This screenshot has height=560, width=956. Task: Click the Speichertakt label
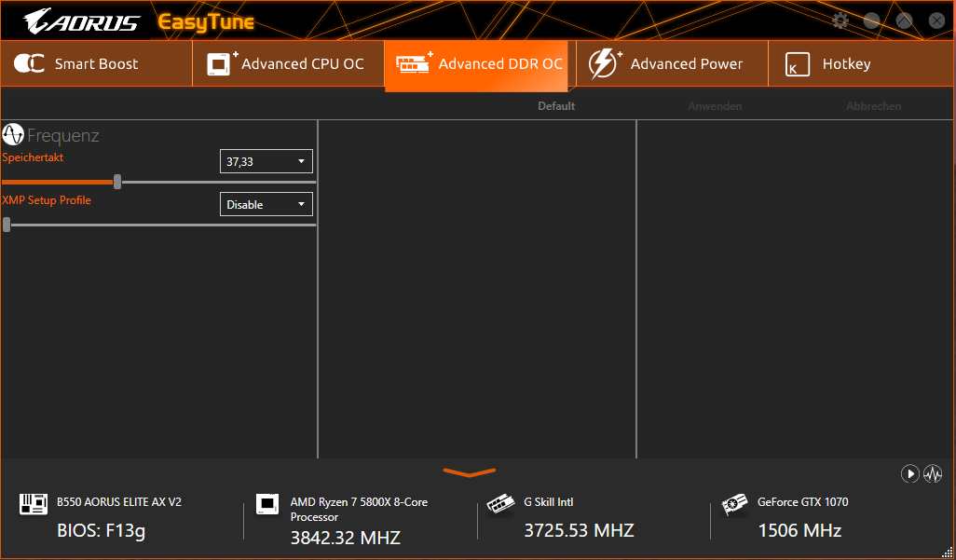point(33,157)
